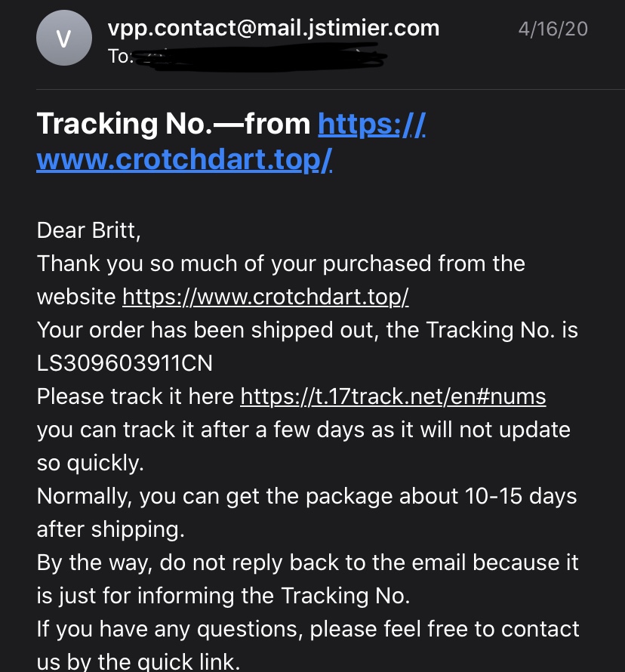Tap the Dear Britt greeting line
Viewport: 625px width, 672px height.
[88, 230]
